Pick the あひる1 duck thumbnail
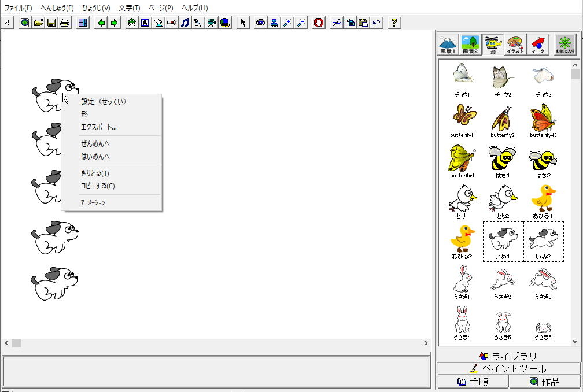 click(543, 202)
